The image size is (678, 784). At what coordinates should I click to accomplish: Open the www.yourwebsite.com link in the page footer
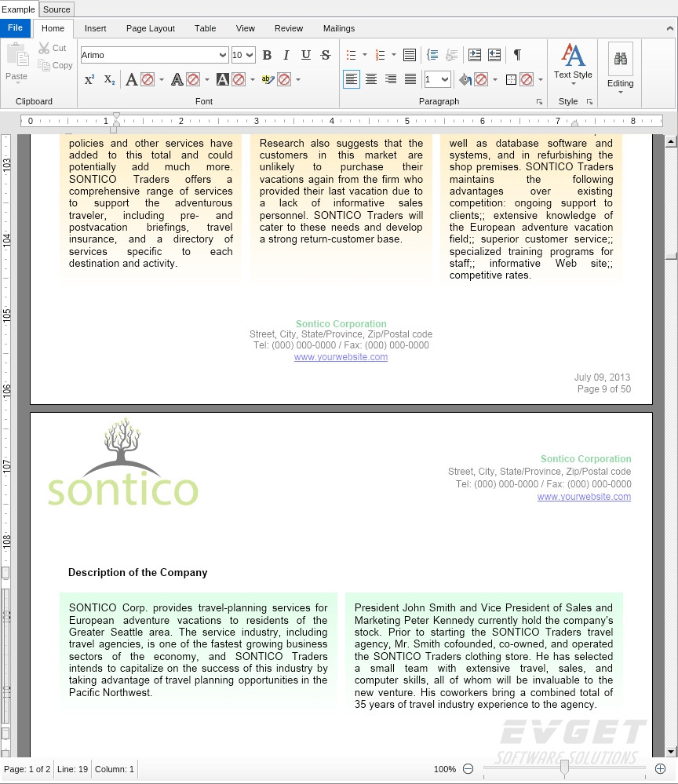341,357
